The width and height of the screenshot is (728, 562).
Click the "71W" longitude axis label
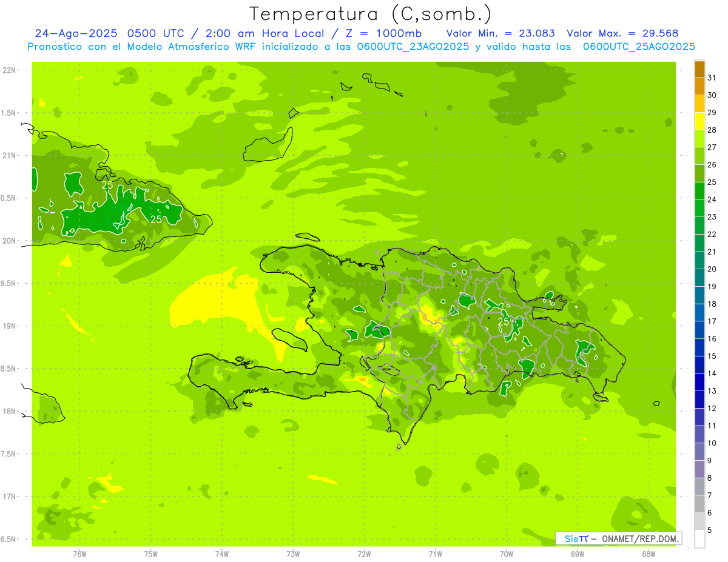pyautogui.click(x=435, y=554)
